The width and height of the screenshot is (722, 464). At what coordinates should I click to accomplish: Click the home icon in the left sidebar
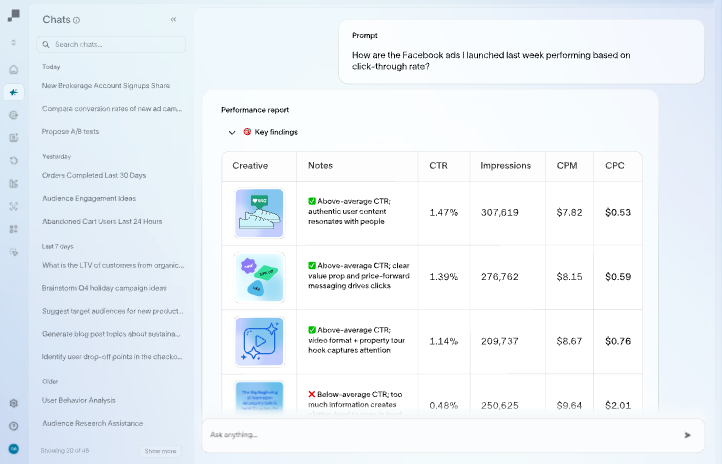click(x=13, y=70)
